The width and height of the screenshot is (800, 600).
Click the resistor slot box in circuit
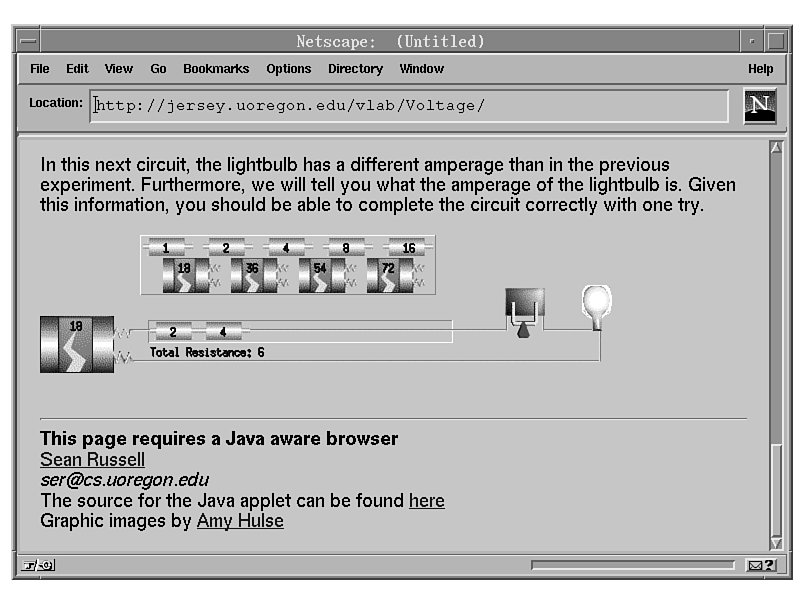point(300,332)
